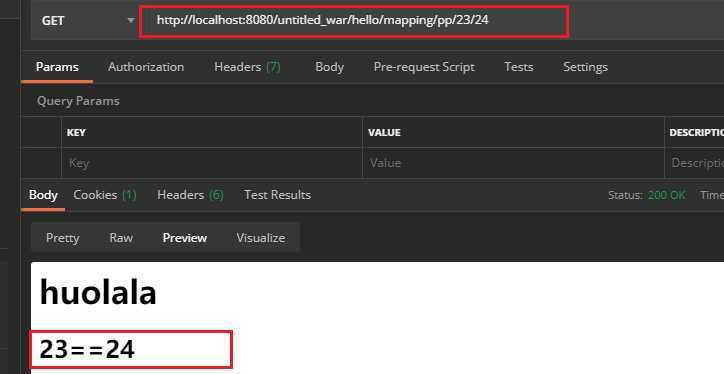Open the request Body tab
The image size is (724, 374).
329,67
